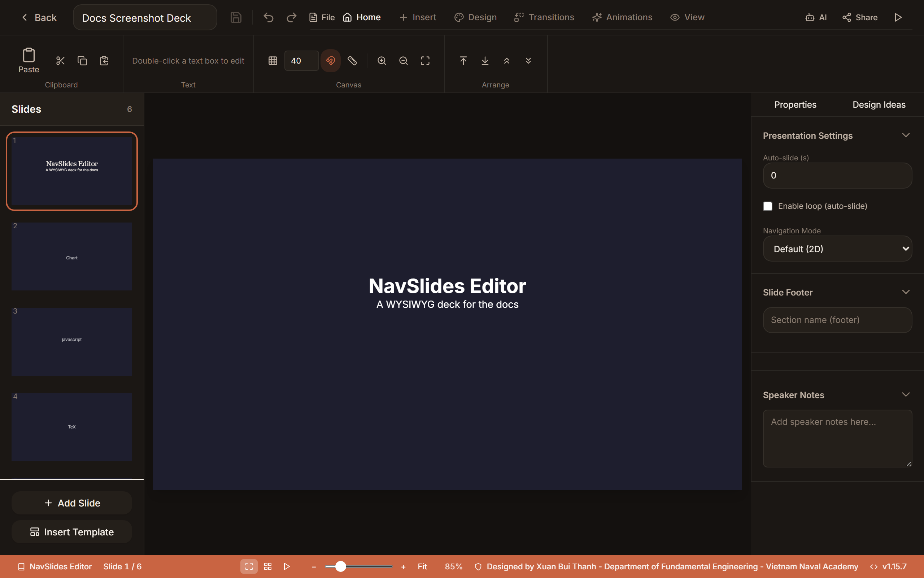
Task: Select the Home tab
Action: click(361, 18)
